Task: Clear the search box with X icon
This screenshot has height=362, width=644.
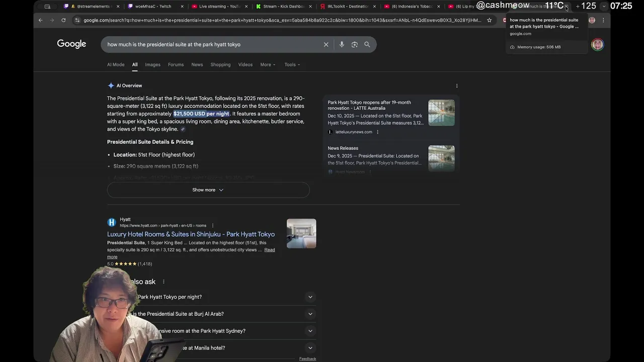Action: 326,44
